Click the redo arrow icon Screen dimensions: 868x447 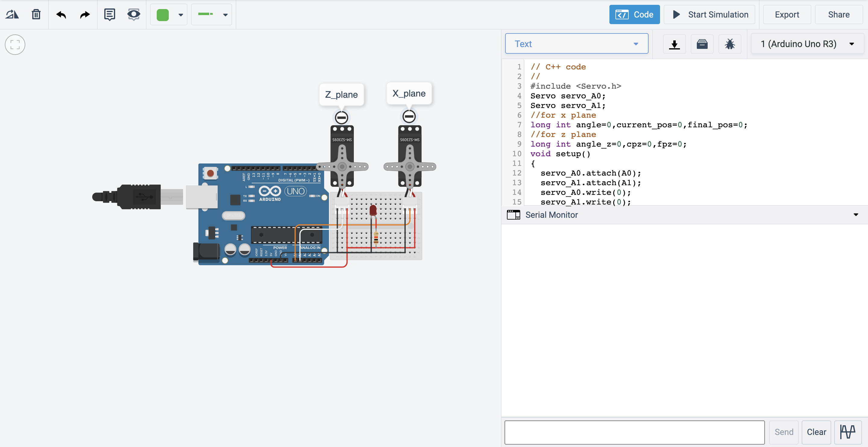click(85, 14)
